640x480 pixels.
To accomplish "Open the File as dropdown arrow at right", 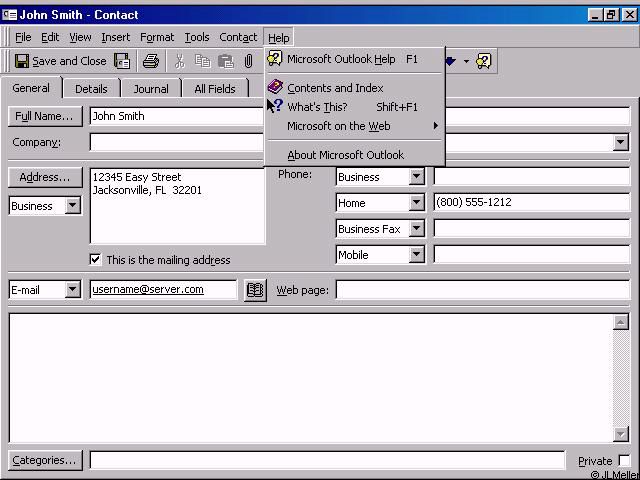I will click(x=620, y=142).
